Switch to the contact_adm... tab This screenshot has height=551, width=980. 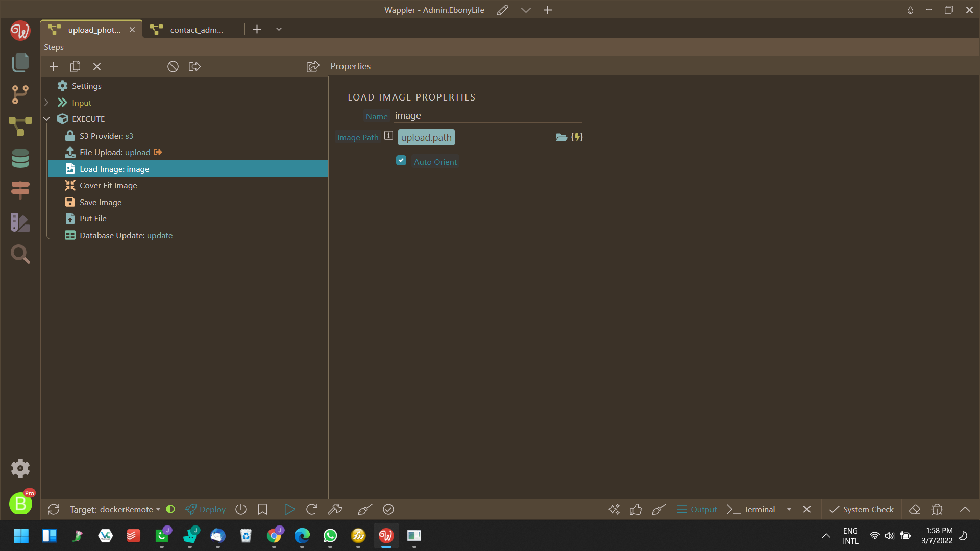(x=197, y=30)
